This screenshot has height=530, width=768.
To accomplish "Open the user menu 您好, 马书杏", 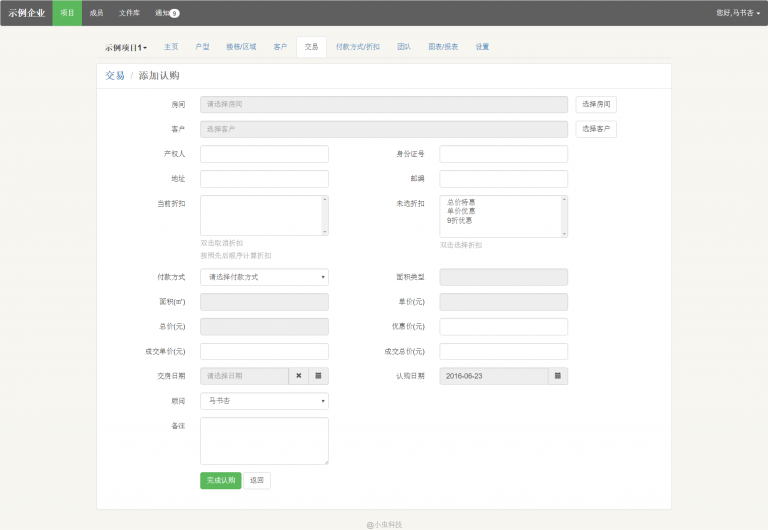I will point(738,13).
